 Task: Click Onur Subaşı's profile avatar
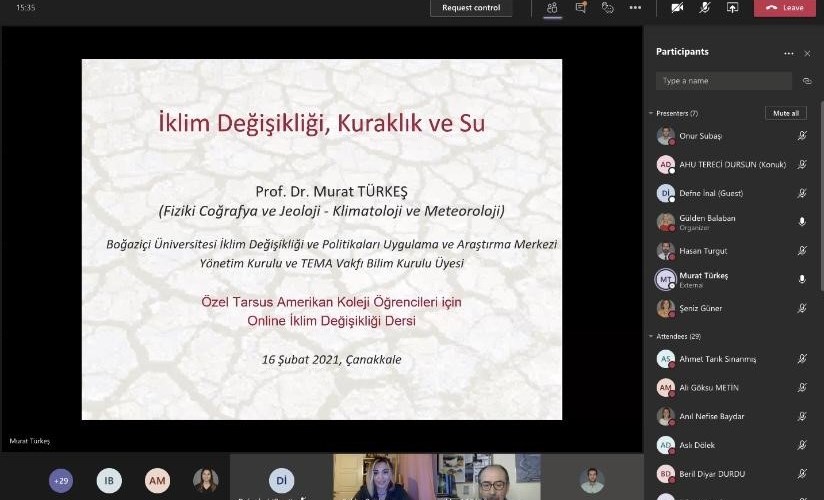click(666, 136)
